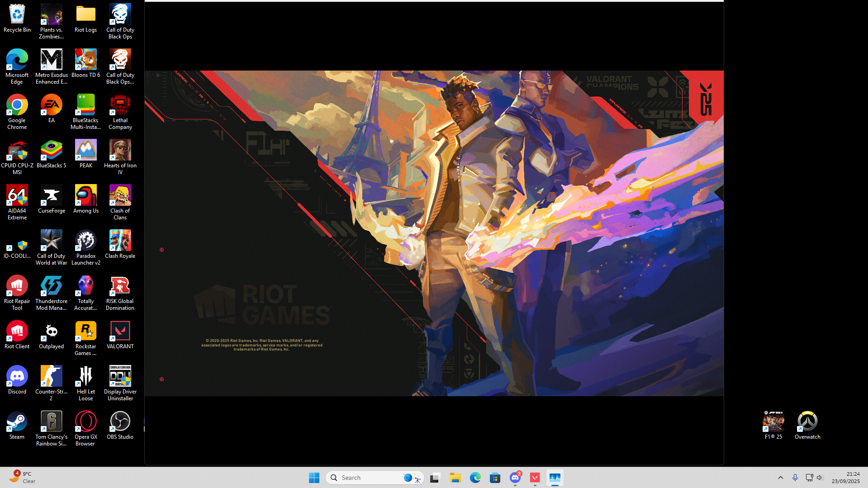Select the Display Driver Uninstaller shortcut

120,384
